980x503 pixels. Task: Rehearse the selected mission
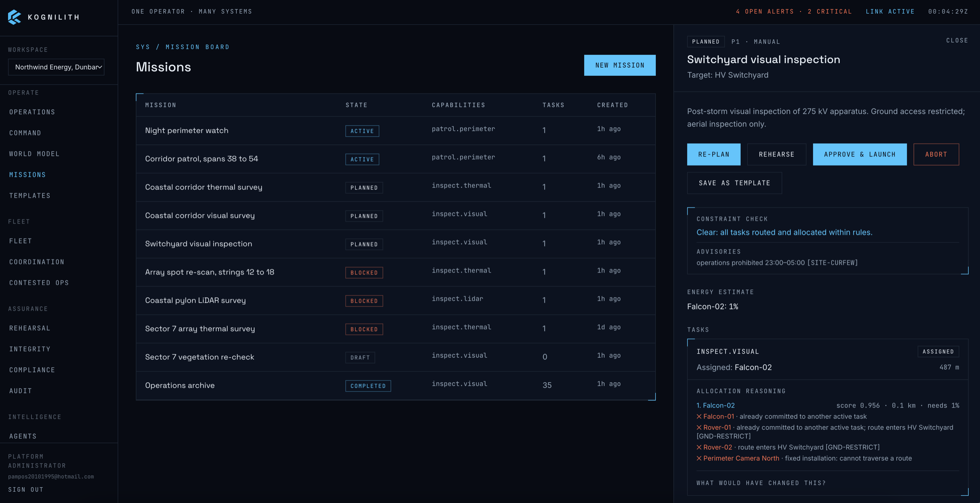pos(777,154)
